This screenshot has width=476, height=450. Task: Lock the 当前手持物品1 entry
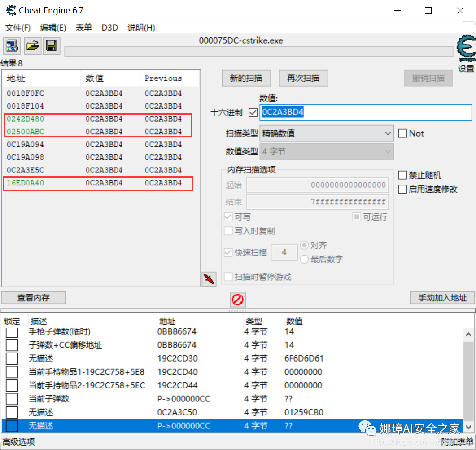pos(12,372)
